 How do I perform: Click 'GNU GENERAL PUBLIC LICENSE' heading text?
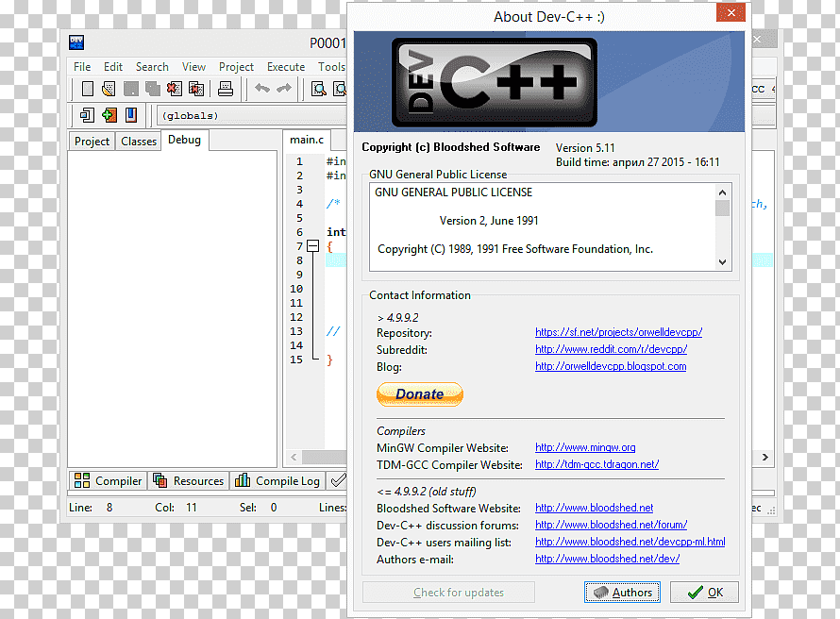(453, 192)
